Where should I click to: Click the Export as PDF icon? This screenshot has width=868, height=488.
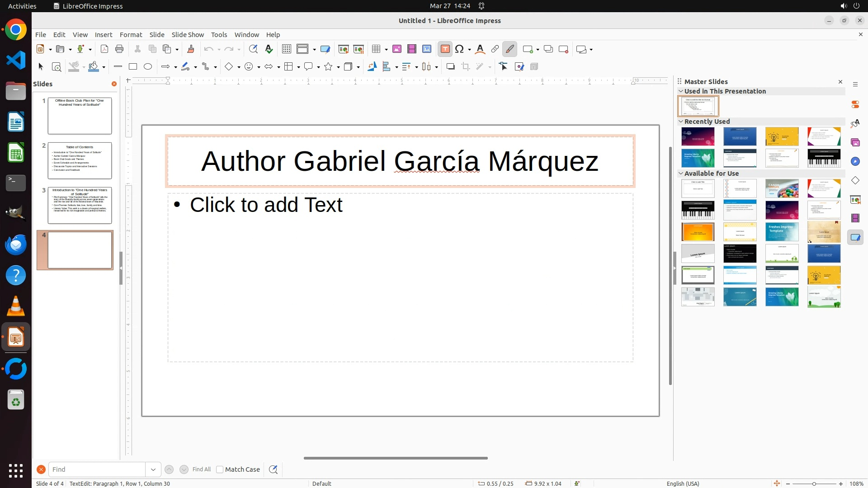coord(104,49)
